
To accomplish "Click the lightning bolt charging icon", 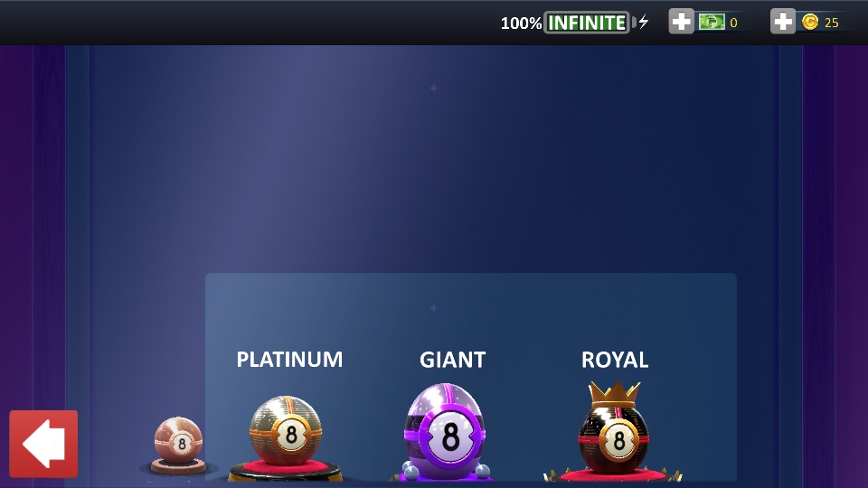I will pyautogui.click(x=643, y=22).
